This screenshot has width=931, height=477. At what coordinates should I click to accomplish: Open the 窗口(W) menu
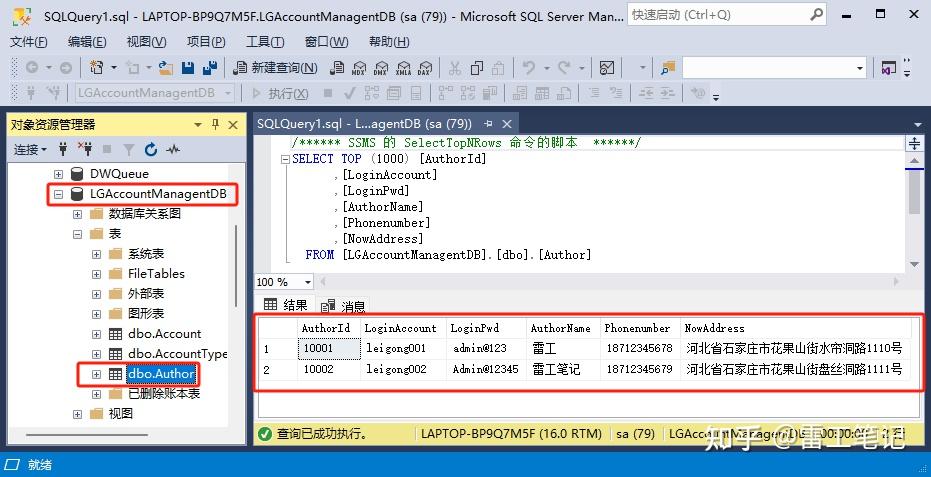click(326, 42)
